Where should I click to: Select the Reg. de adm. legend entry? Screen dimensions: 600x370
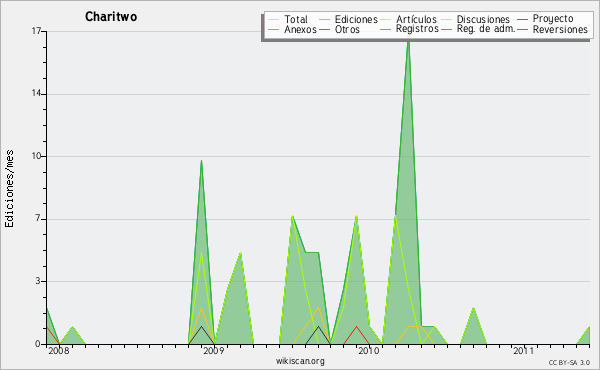(486, 29)
